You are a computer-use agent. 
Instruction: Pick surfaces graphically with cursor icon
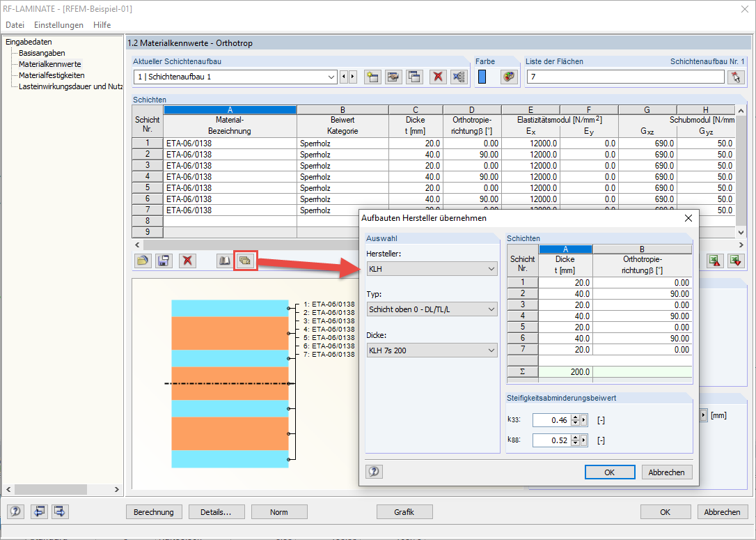tap(736, 77)
